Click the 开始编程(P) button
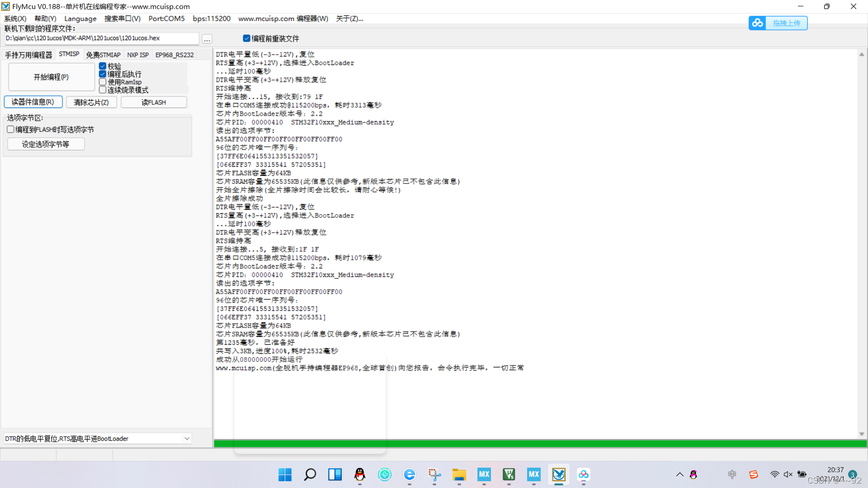868x488 pixels. (x=51, y=77)
